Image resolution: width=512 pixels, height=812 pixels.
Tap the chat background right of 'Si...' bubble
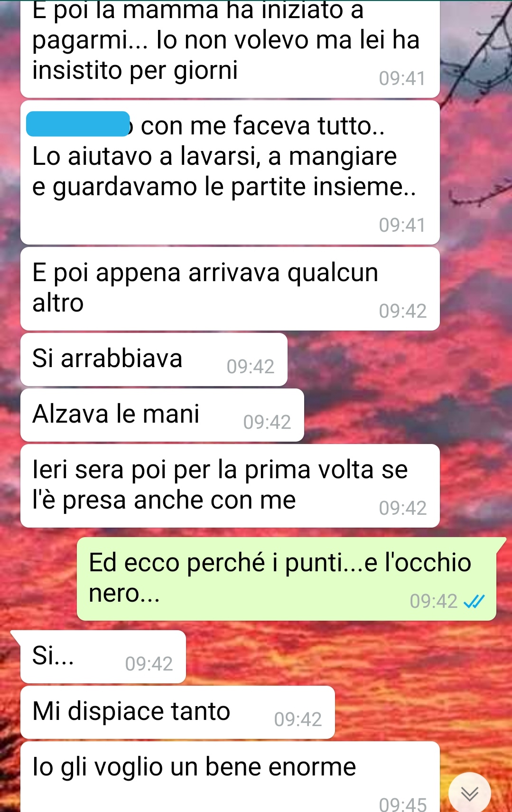(x=346, y=657)
